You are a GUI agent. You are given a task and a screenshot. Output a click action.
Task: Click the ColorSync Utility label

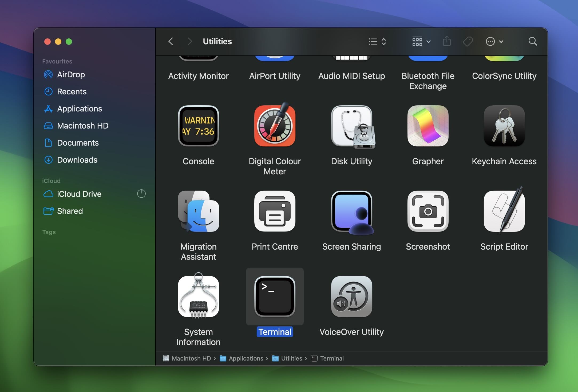[504, 76]
